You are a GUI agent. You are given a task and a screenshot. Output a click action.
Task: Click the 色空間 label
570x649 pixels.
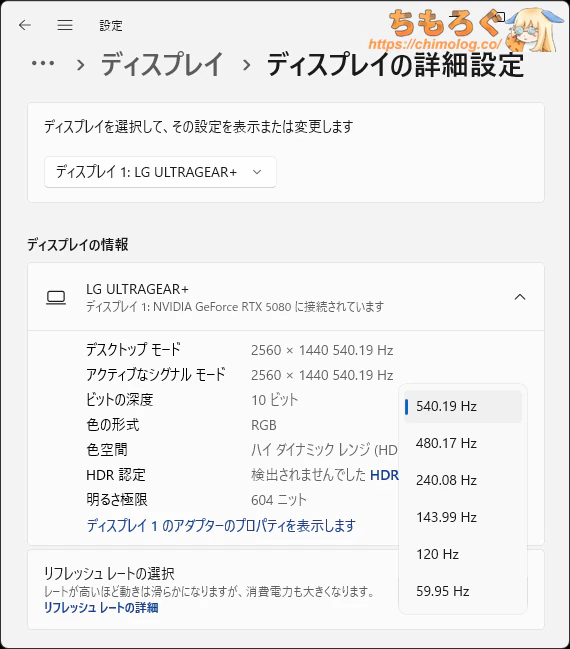(107, 449)
